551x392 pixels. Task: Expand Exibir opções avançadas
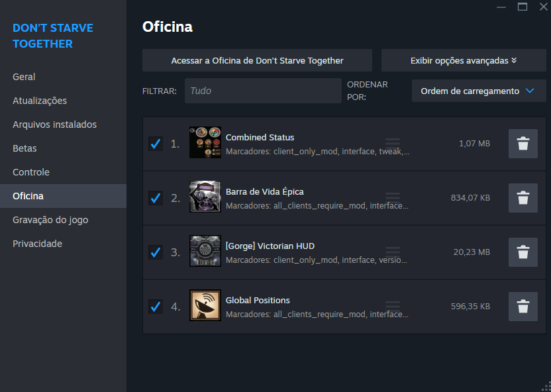[464, 60]
